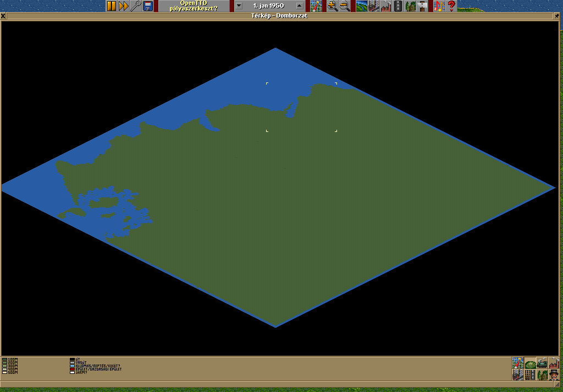
Task: Close the Térkép - Domborzat window
Action: [3, 16]
